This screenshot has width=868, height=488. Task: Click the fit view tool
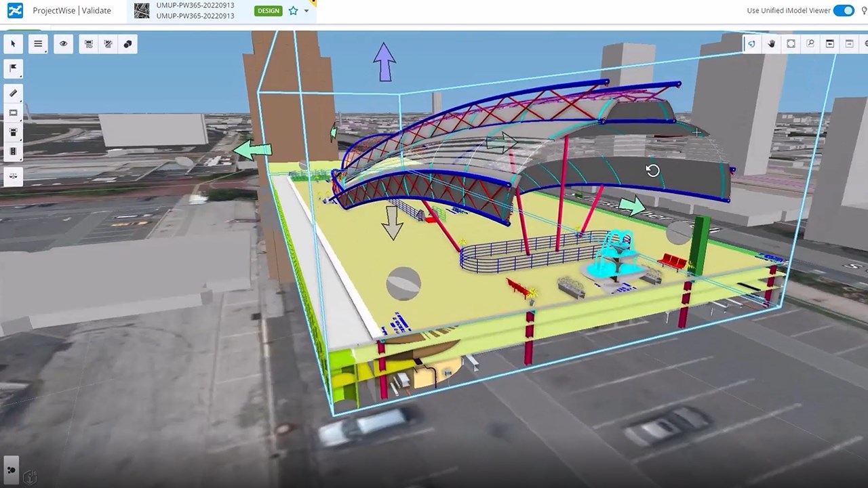coord(791,44)
